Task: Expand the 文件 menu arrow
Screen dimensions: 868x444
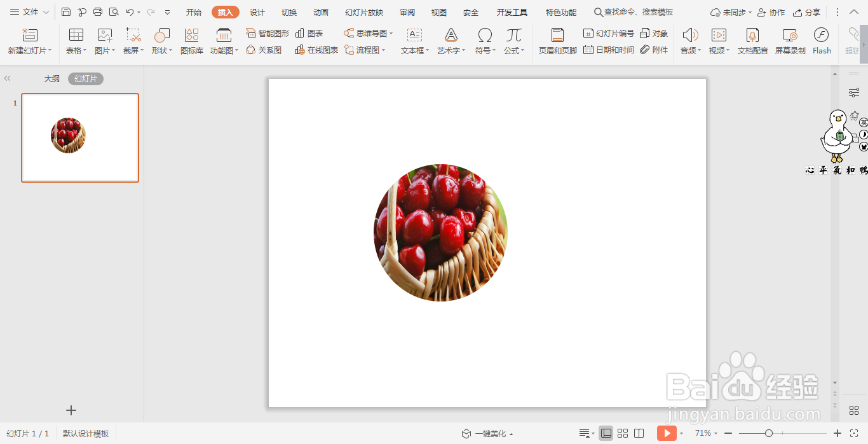Action: [46, 12]
